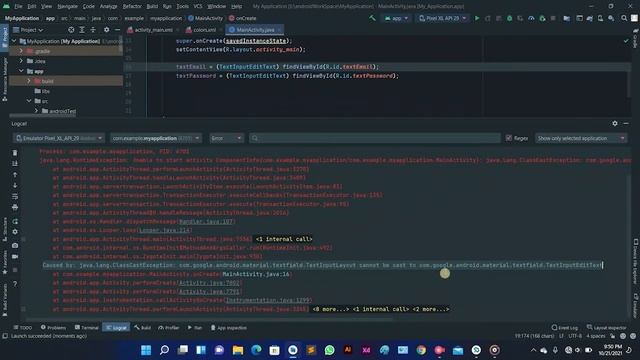
Task: Click Select Opened File target icon in Project panel
Action: tap(71, 30)
